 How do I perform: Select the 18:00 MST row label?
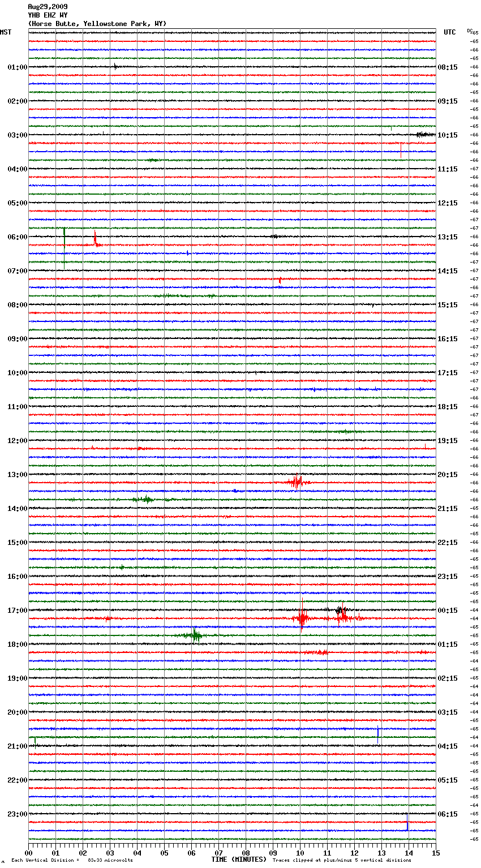click(x=17, y=644)
